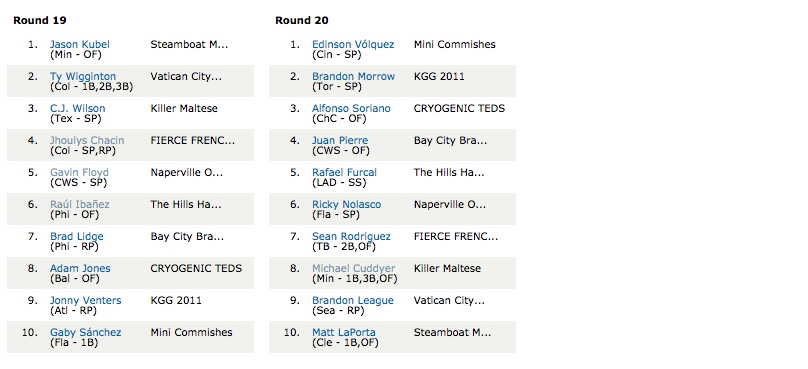
Task: Open Rafael Furcal's player page
Action: pyautogui.click(x=344, y=172)
